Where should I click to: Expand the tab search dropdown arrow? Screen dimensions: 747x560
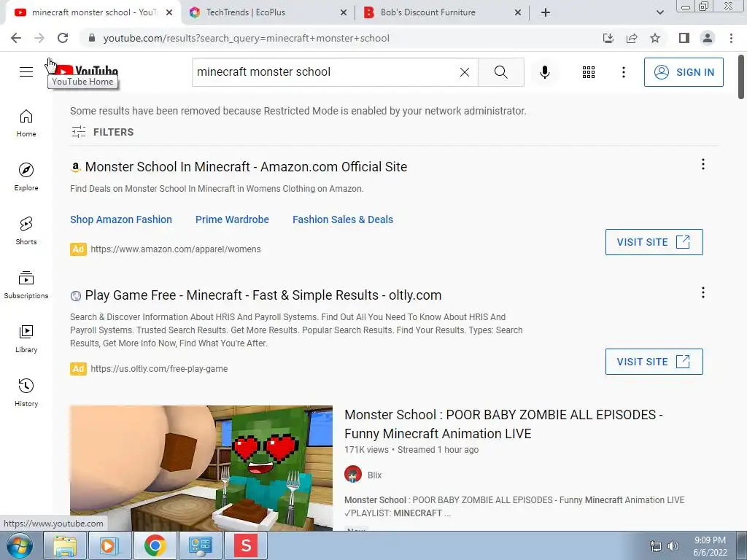point(659,12)
